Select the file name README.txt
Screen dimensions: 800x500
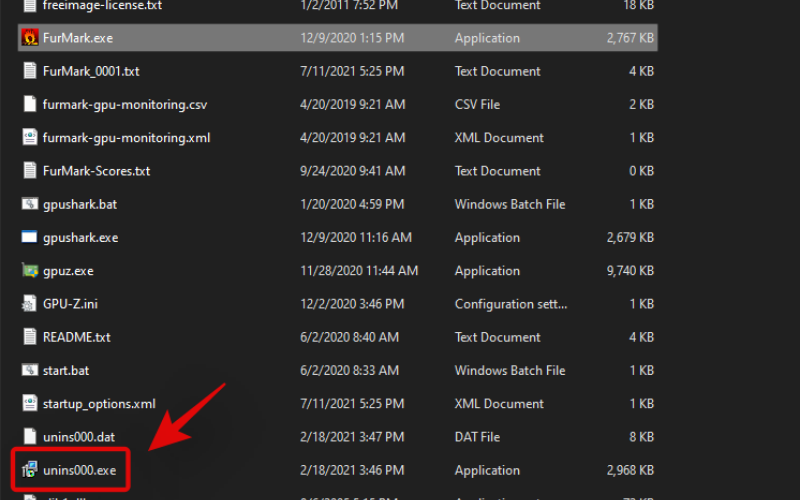coord(77,337)
